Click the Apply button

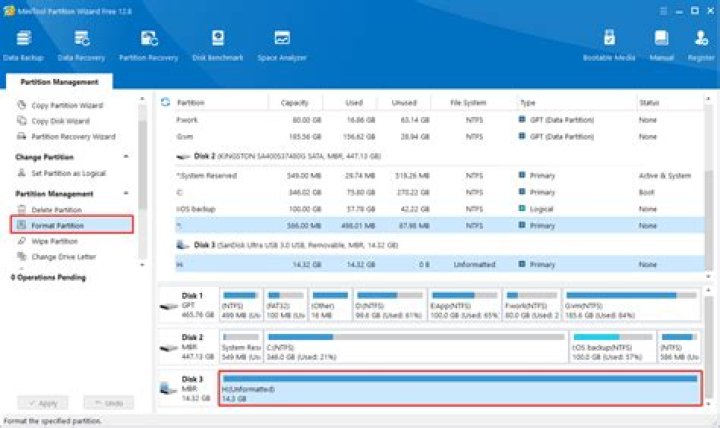tap(43, 403)
